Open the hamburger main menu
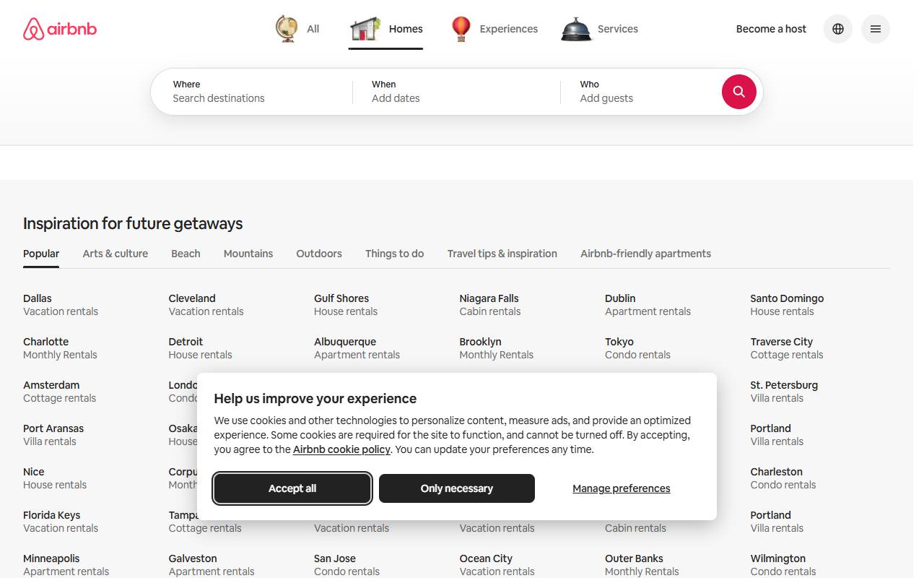Screen dimensions: 924x578 pos(876,29)
